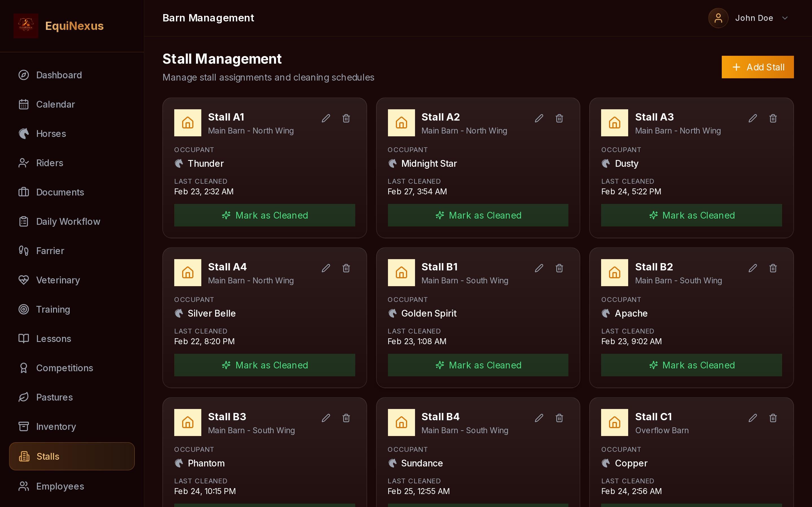
Task: Click the Add Stall button
Action: [758, 67]
